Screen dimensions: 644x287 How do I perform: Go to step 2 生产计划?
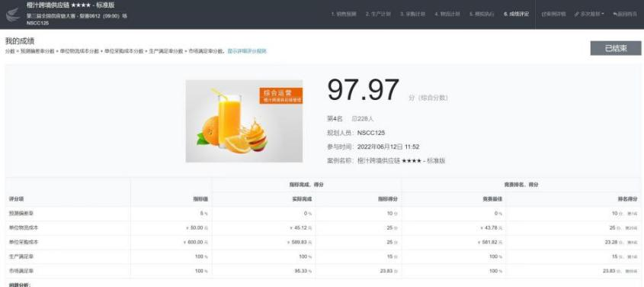point(378,14)
